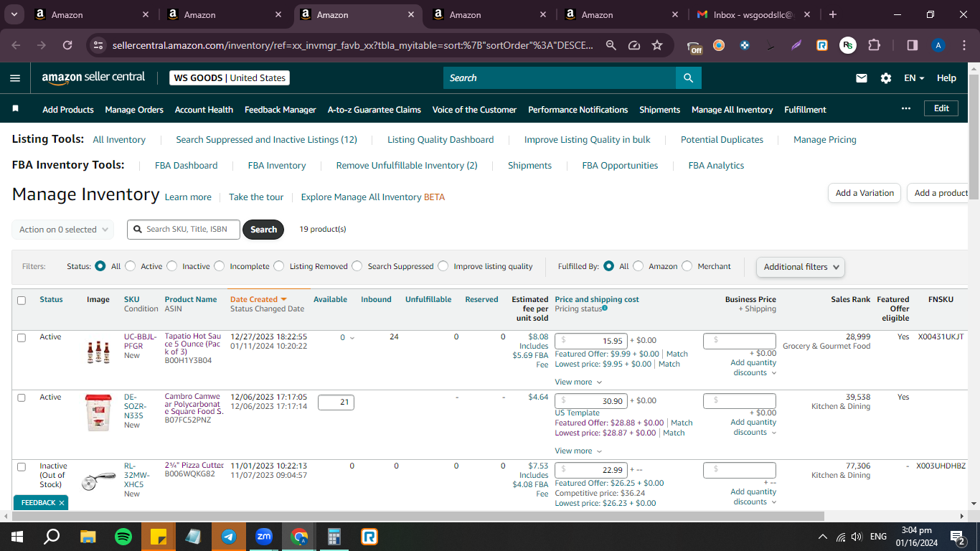This screenshot has width=980, height=551.
Task: Bookmark this page with the star icon
Action: [x=657, y=45]
